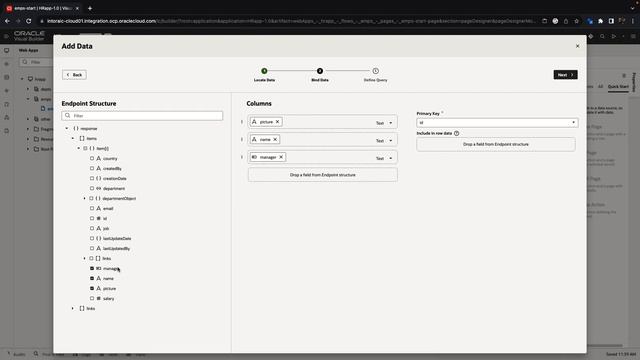Remove the manager column chip
Screen dimensions: 640x360
point(281,157)
